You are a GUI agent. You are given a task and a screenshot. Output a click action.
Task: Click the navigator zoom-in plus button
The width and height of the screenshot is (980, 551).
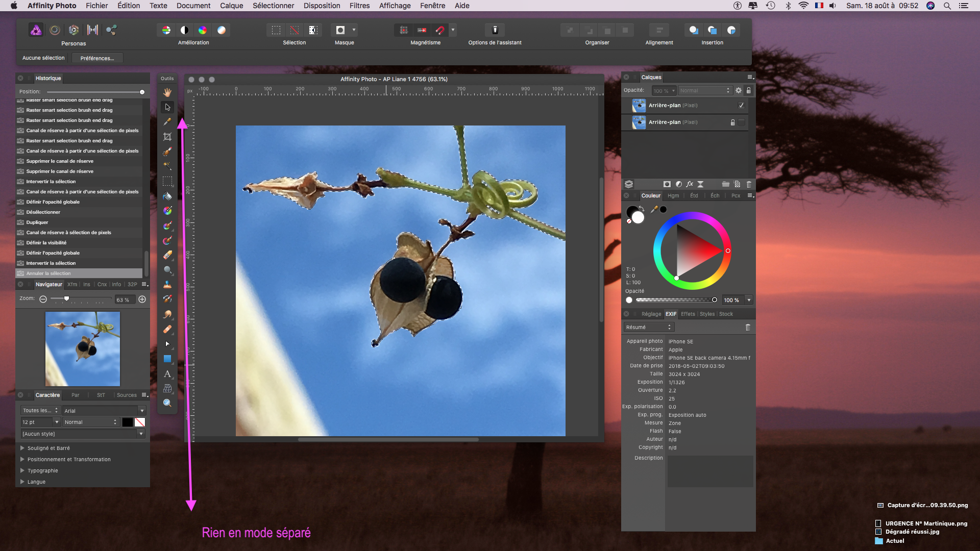point(142,299)
